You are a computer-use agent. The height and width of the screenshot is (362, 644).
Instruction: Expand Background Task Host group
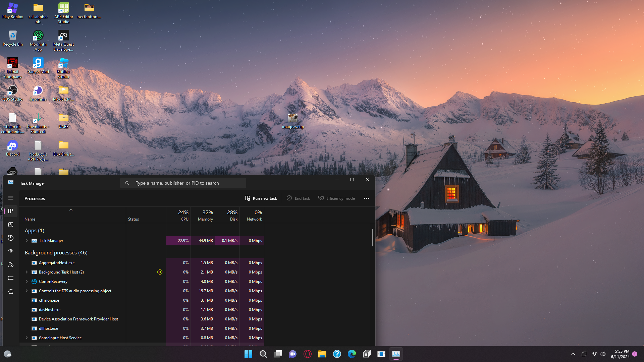[27, 272]
